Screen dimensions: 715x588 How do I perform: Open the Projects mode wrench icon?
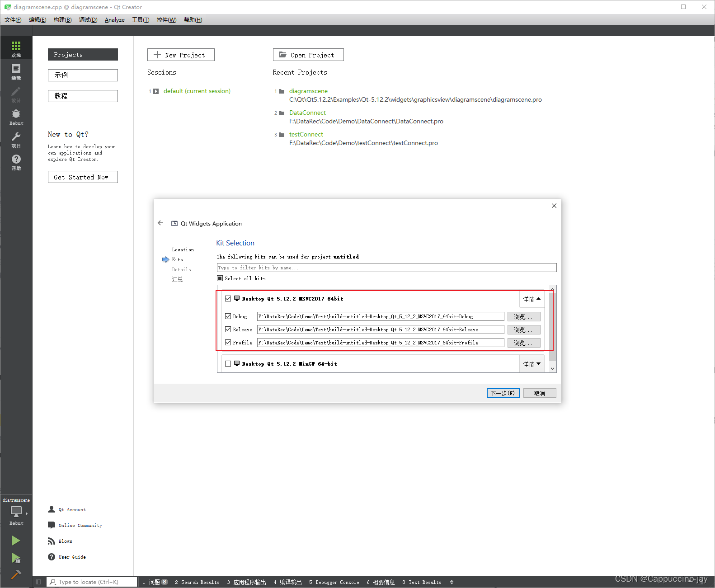click(16, 139)
